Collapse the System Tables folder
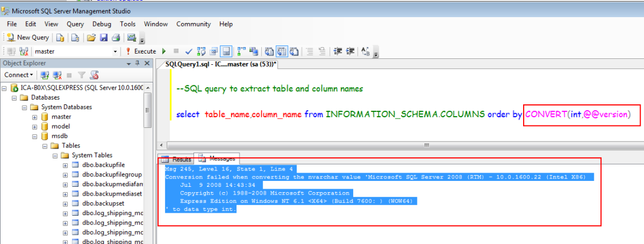Viewport: 644px width, 244px height. 55,155
